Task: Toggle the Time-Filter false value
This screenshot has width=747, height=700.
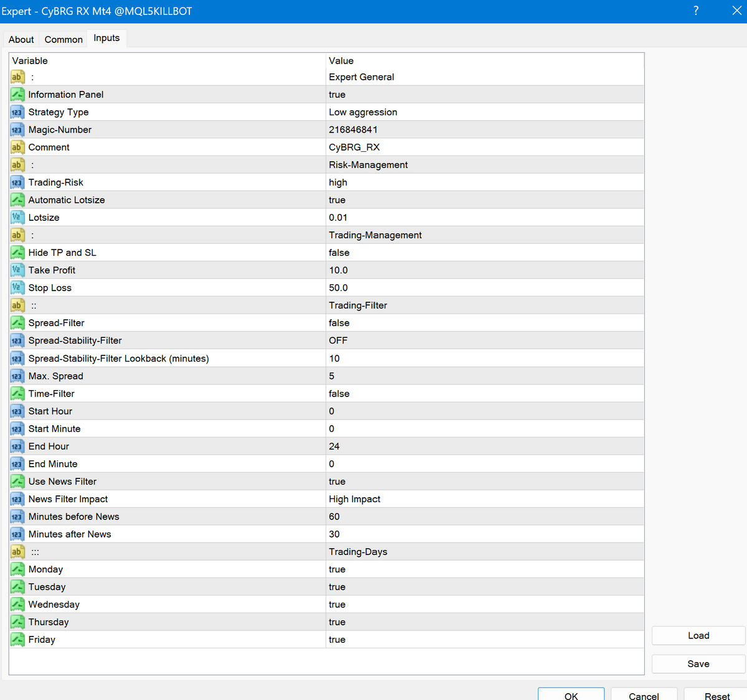Action: (x=339, y=394)
